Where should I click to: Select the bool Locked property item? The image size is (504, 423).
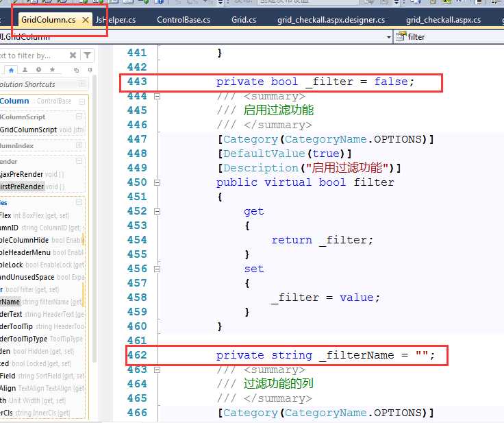tap(36, 364)
